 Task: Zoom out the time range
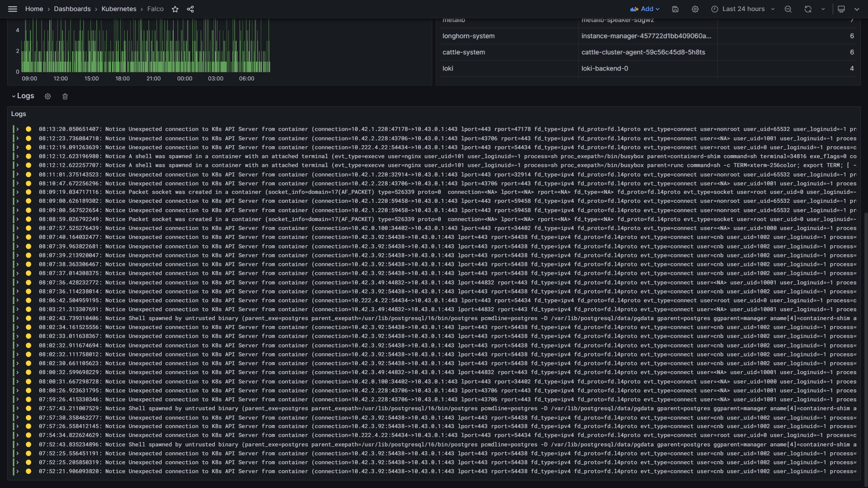[788, 9]
